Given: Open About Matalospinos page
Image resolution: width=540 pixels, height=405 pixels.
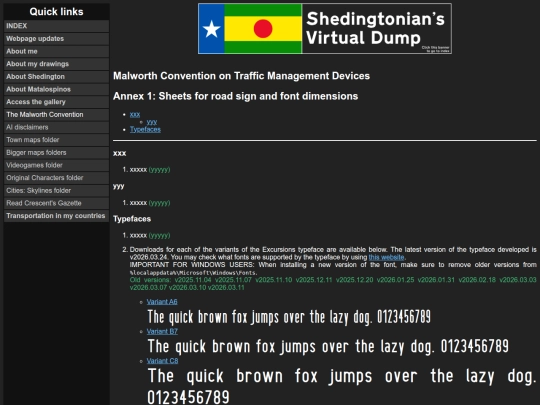Looking at the screenshot, I should point(56,89).
